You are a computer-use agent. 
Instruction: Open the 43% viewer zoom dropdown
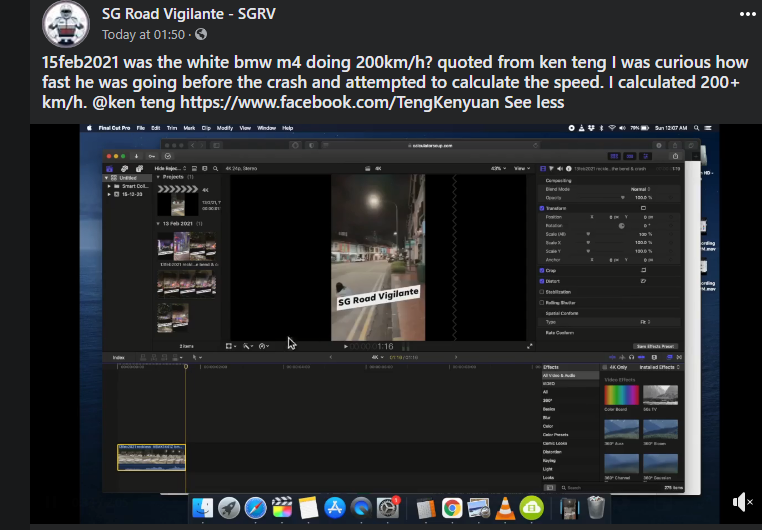[497, 168]
